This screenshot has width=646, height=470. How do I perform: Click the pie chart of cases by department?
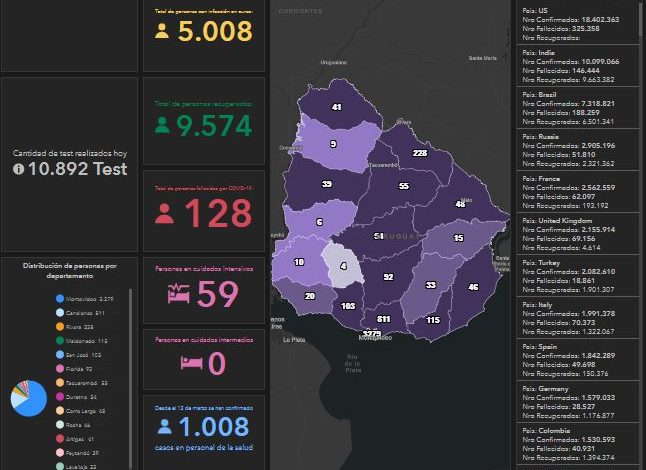[28, 399]
